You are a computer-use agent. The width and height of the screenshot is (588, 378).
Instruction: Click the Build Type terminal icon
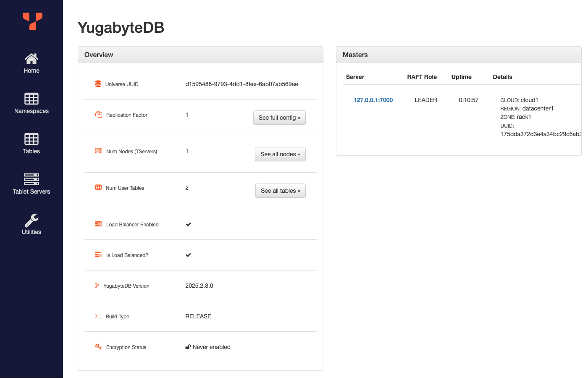[98, 316]
